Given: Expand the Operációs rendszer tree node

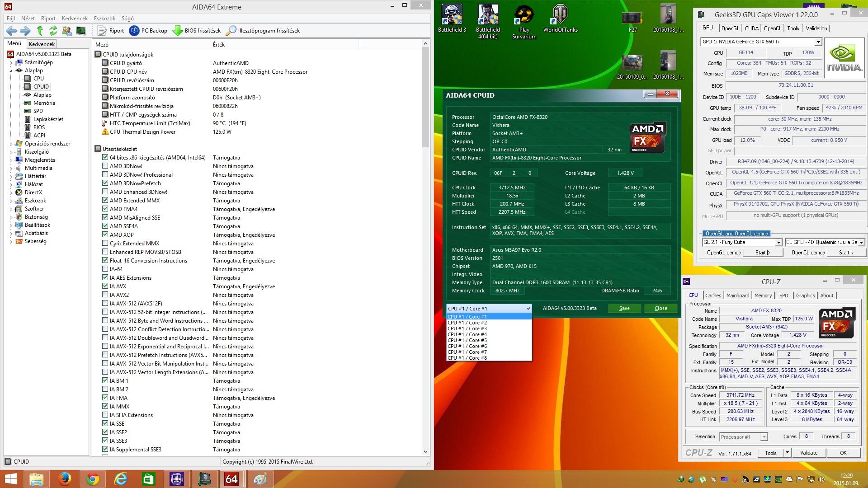Looking at the screenshot, I should (11, 144).
